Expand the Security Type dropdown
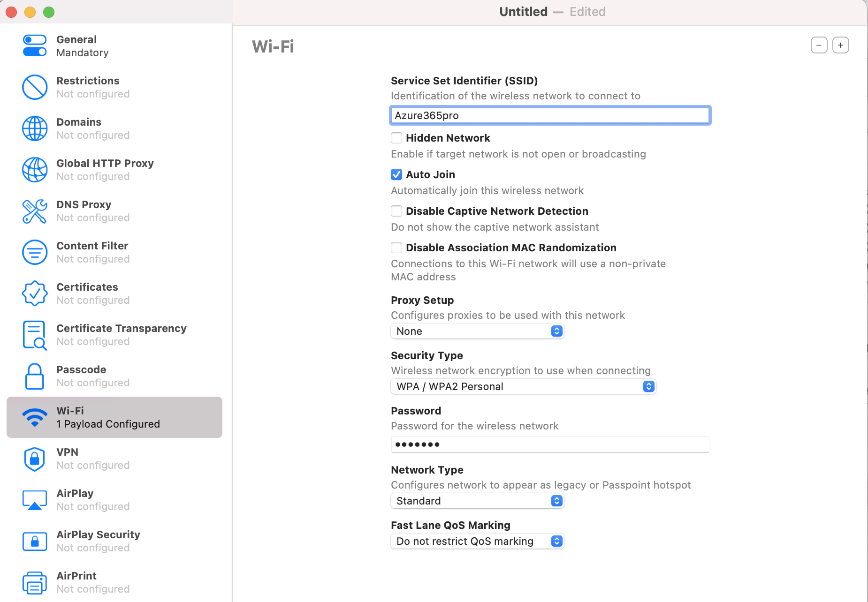868x602 pixels. click(x=523, y=386)
